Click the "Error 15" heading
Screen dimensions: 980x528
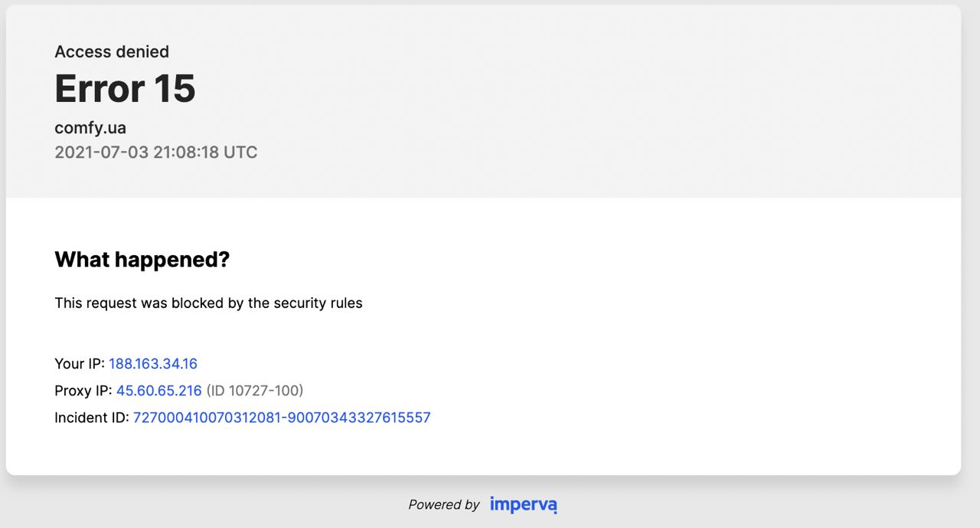[125, 88]
